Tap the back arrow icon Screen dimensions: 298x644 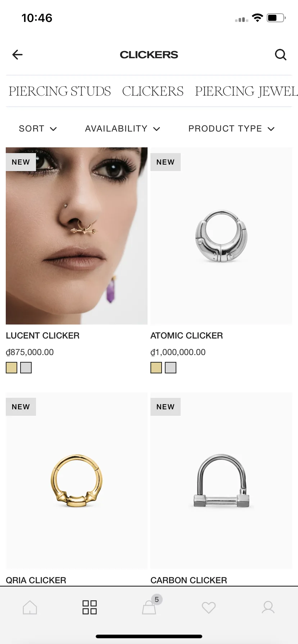coord(17,55)
